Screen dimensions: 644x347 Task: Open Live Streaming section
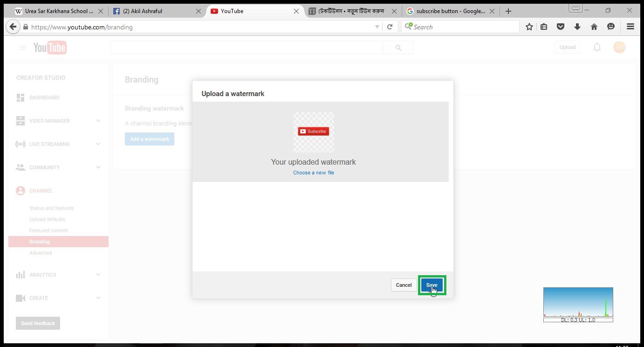click(x=49, y=144)
